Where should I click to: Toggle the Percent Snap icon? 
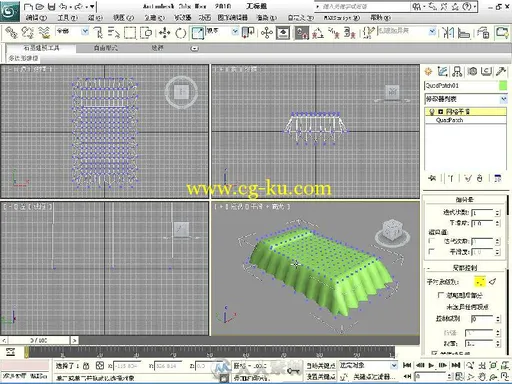click(334, 33)
